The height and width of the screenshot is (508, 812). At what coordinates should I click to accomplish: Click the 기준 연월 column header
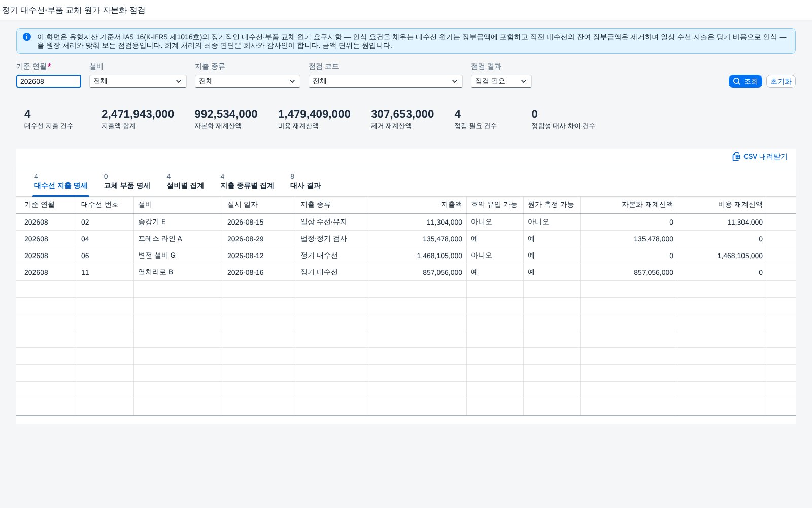pyautogui.click(x=47, y=205)
